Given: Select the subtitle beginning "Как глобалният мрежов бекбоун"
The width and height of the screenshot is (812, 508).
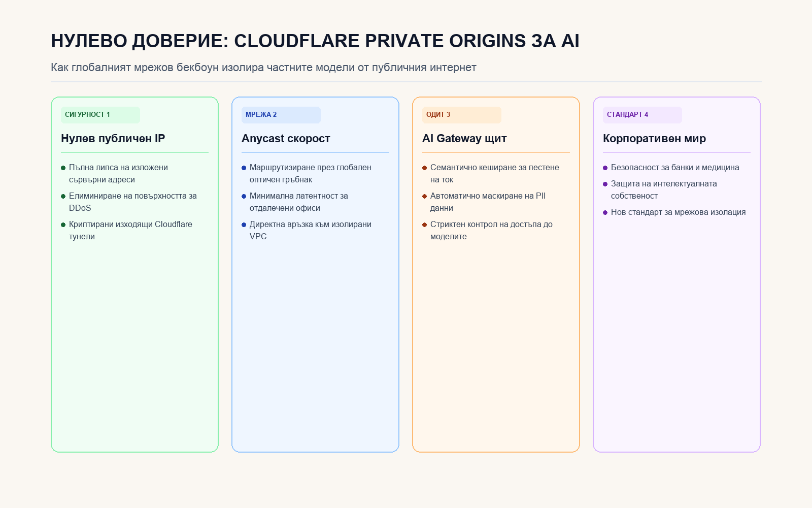Looking at the screenshot, I should (x=263, y=67).
